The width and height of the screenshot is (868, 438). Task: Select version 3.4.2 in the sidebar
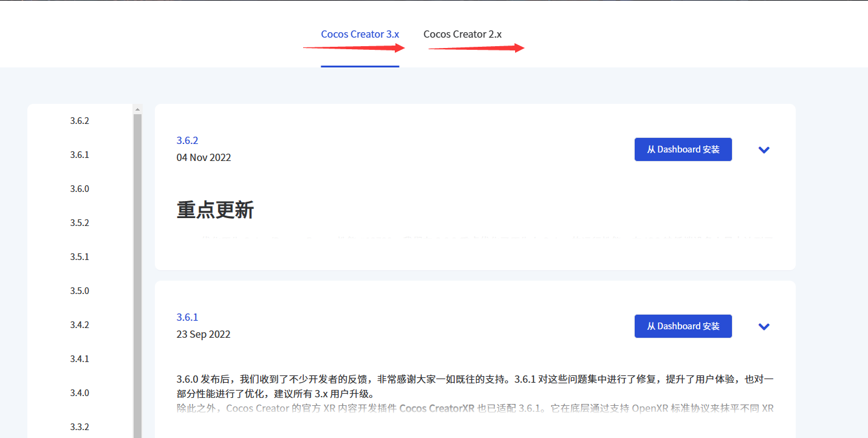[80, 324]
